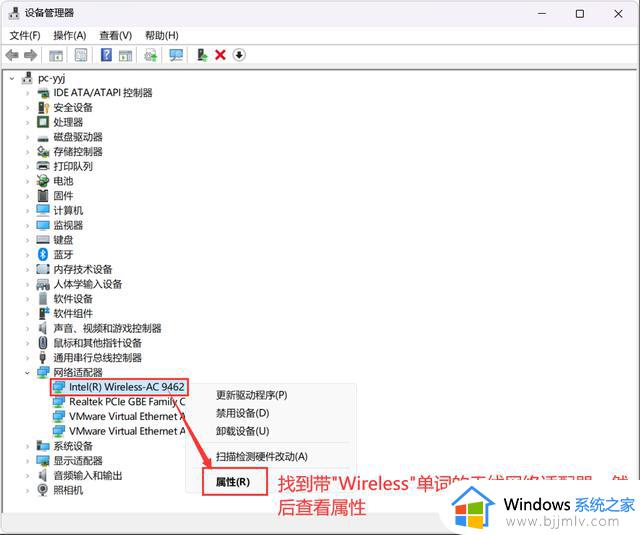Open the 查看(V) menu
The width and height of the screenshot is (640, 535).
(116, 36)
